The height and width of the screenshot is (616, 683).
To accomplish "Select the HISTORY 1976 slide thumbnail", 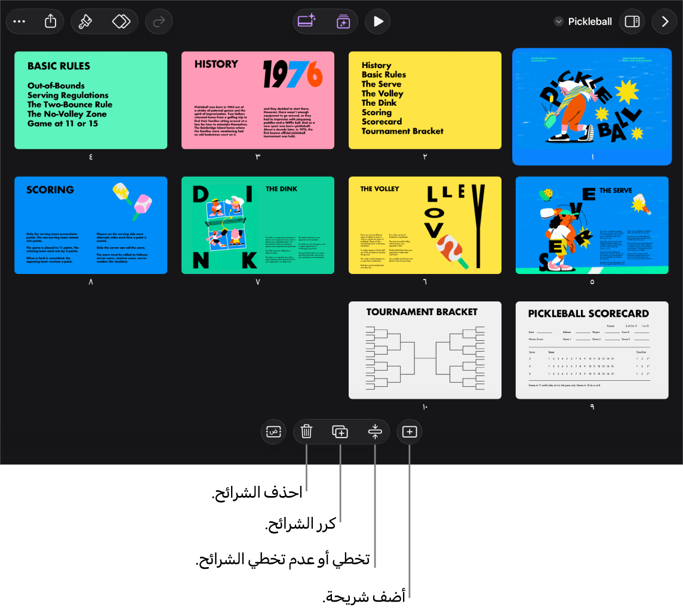I will [x=258, y=100].
